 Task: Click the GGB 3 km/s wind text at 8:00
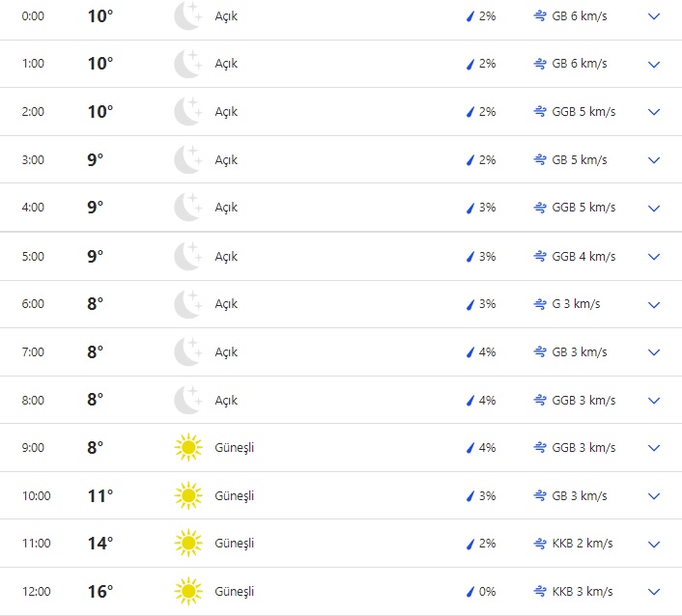(x=583, y=400)
